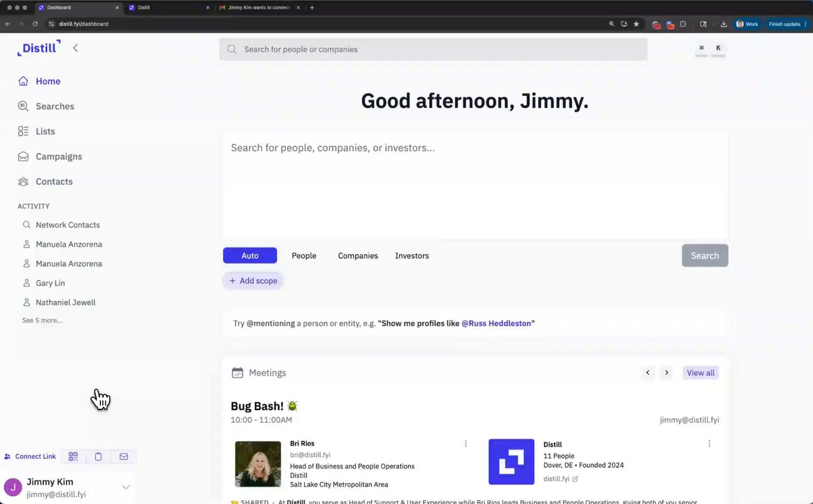Click the Home house icon in sidebar

coord(24,81)
